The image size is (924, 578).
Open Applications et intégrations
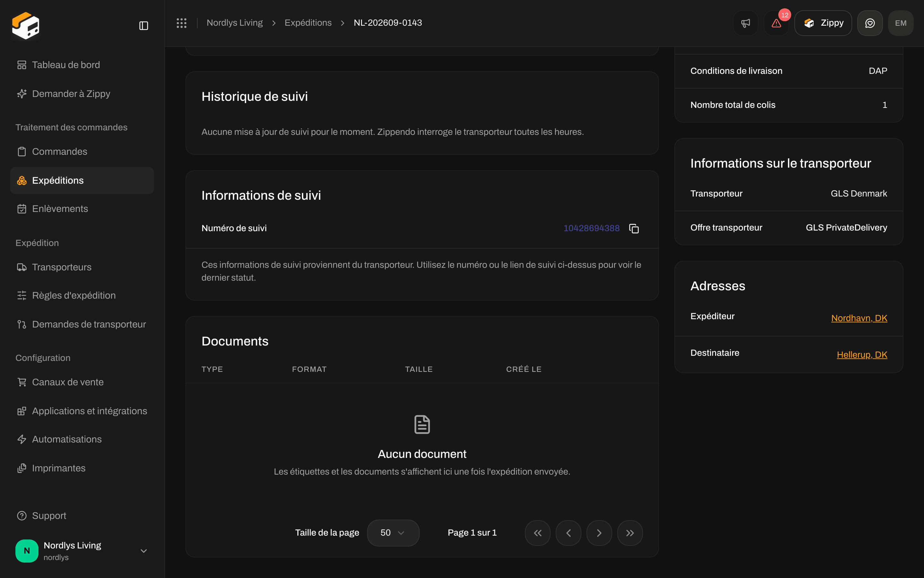[82, 411]
